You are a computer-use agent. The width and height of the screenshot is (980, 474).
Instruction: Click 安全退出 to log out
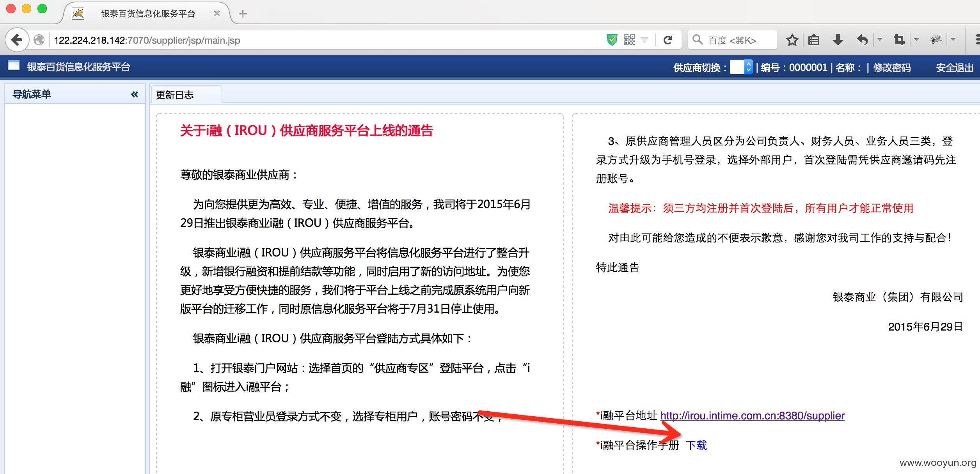pyautogui.click(x=955, y=68)
